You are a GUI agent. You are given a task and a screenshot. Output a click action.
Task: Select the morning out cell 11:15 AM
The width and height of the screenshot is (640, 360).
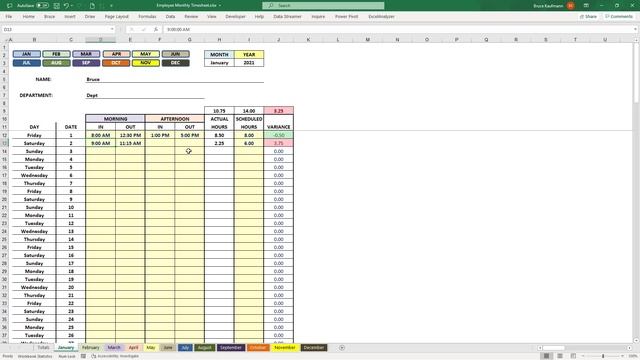click(130, 143)
